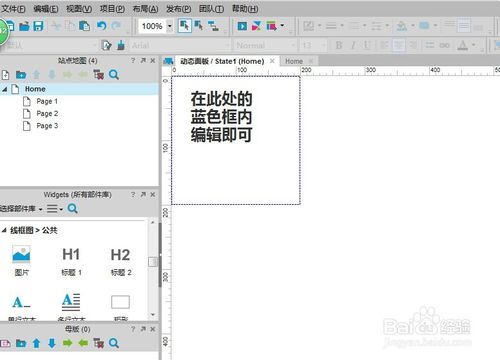Add a new master folder
Viewport: 500px width, 360px height.
tap(21, 343)
